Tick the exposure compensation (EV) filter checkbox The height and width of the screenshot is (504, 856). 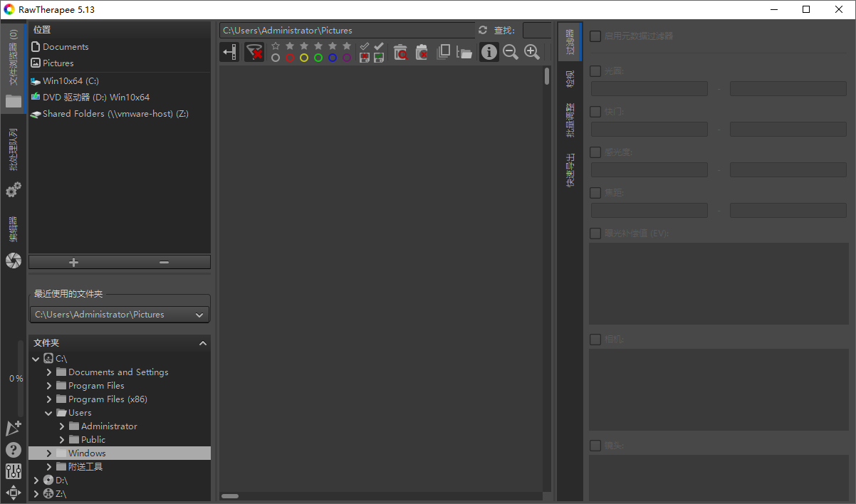coord(595,233)
